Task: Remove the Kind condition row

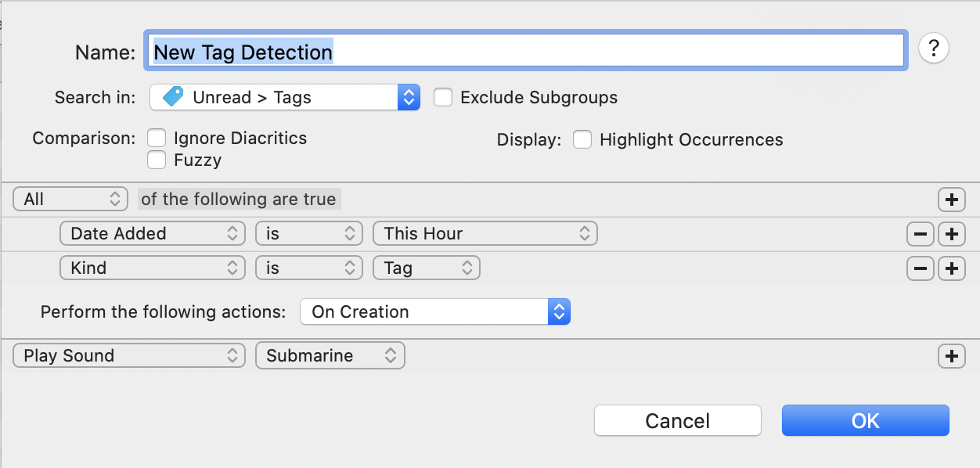Action: point(920,268)
